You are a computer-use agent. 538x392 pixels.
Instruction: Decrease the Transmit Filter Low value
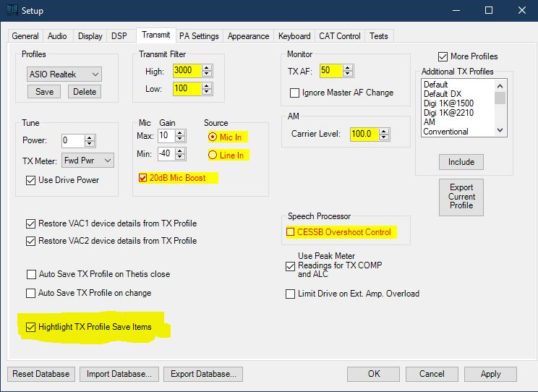pos(207,92)
